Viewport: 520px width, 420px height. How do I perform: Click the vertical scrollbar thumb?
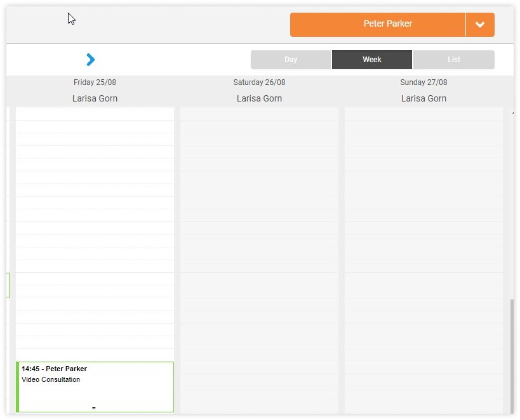coord(512,355)
